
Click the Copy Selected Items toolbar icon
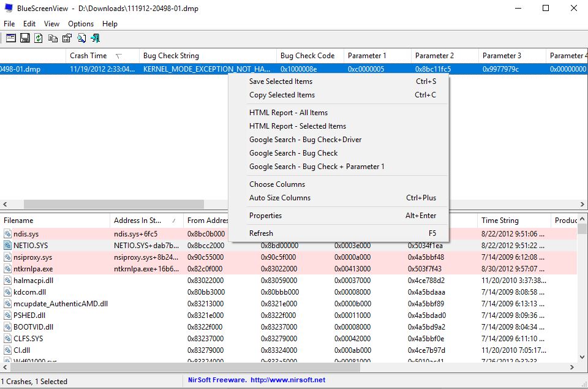coord(53,38)
